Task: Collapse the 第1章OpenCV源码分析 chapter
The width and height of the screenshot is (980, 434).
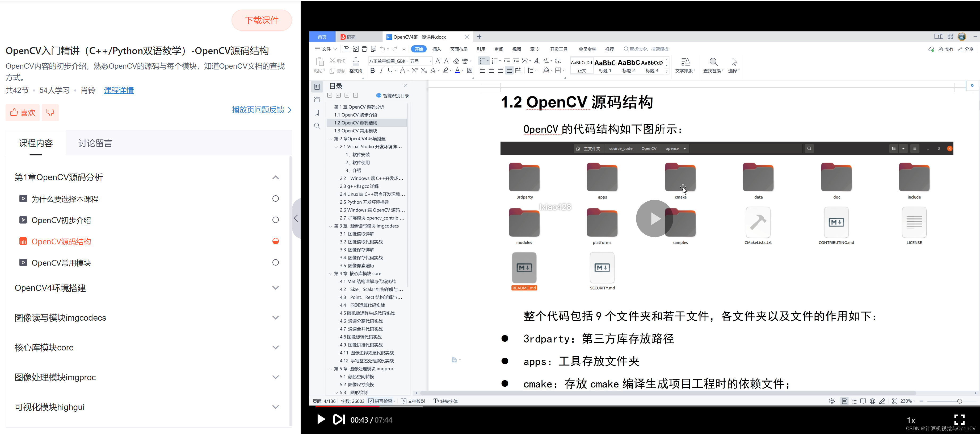Action: 275,177
